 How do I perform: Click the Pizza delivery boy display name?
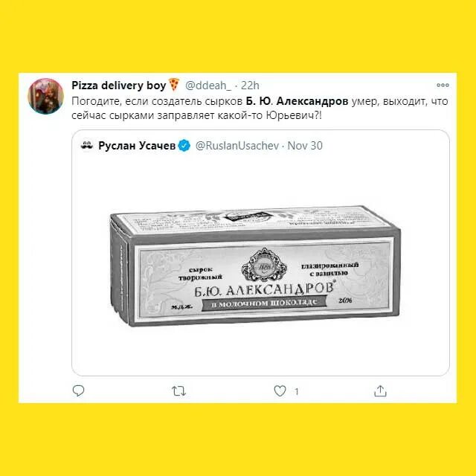pyautogui.click(x=119, y=86)
